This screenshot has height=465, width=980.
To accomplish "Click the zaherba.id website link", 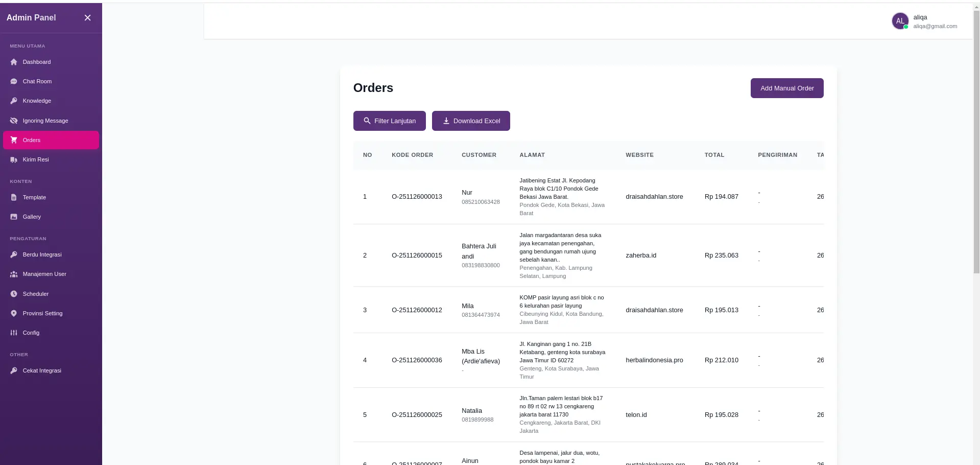I will pos(641,255).
